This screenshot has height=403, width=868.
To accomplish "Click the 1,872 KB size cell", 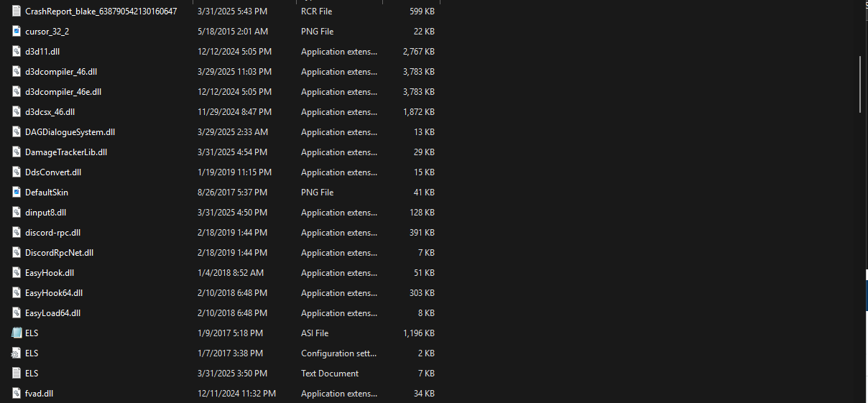I will coord(419,112).
